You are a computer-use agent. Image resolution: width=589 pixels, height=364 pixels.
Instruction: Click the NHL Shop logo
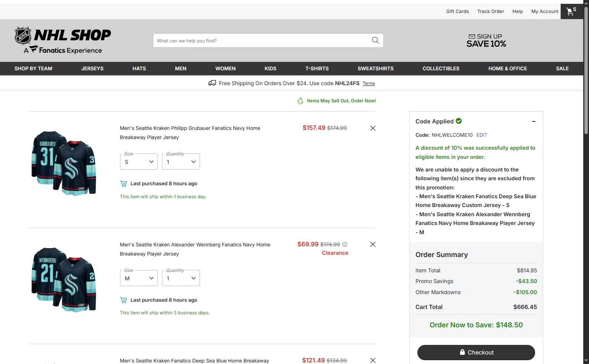click(63, 40)
